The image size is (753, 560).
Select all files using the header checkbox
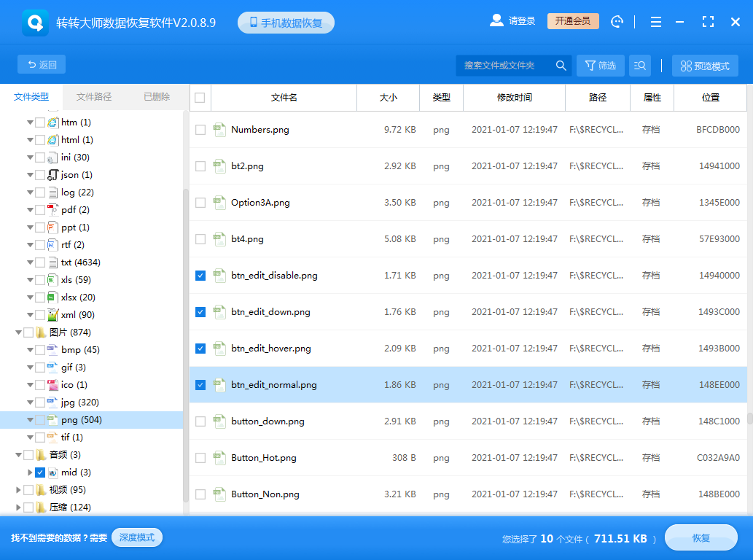click(200, 98)
